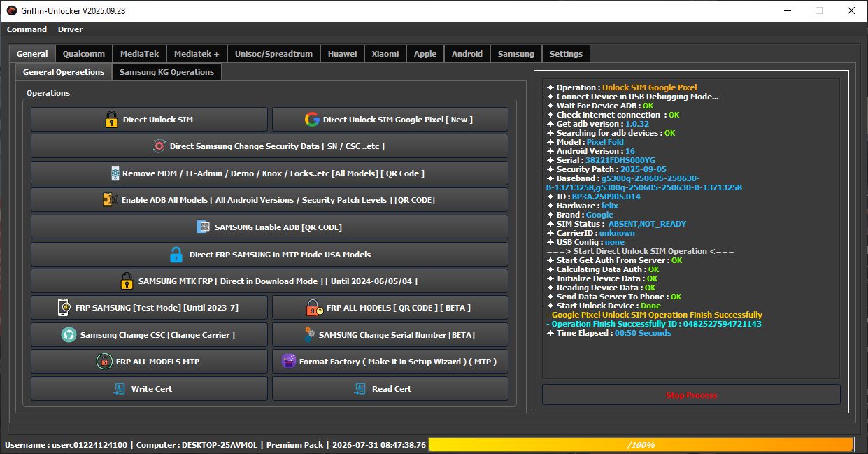868x454 pixels.
Task: Click the Griffin-Unlocker app icon in title bar
Action: coord(10,10)
